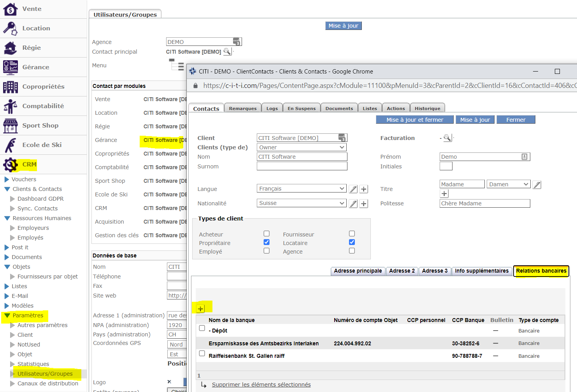This screenshot has width=577, height=392.
Task: Switch to the En Suspens tab
Action: coord(302,108)
